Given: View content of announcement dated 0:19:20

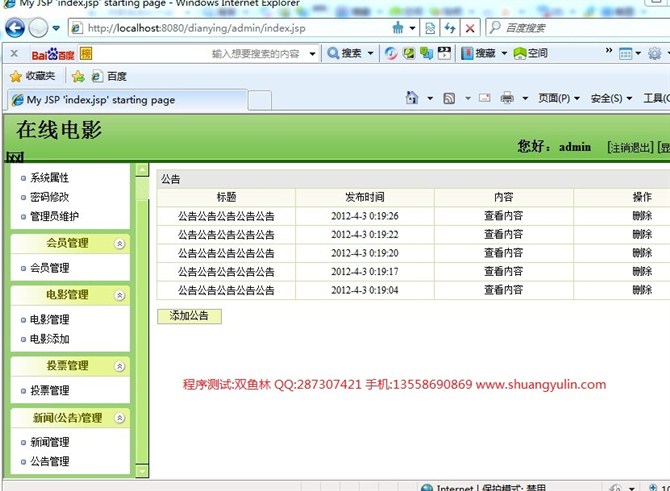Looking at the screenshot, I should click(503, 253).
